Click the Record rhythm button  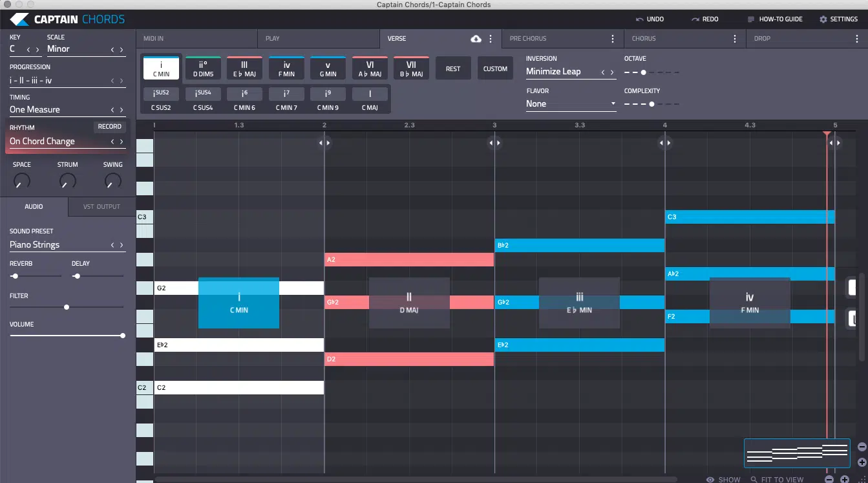click(x=110, y=127)
